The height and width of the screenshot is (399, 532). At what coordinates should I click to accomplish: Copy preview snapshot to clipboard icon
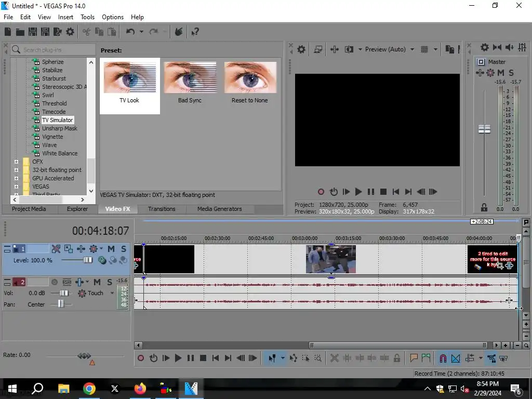(449, 49)
